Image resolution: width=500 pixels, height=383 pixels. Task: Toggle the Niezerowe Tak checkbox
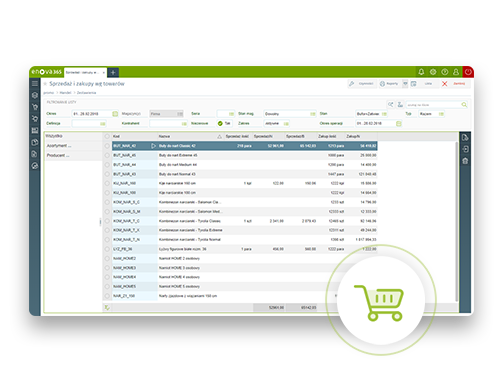(x=220, y=123)
